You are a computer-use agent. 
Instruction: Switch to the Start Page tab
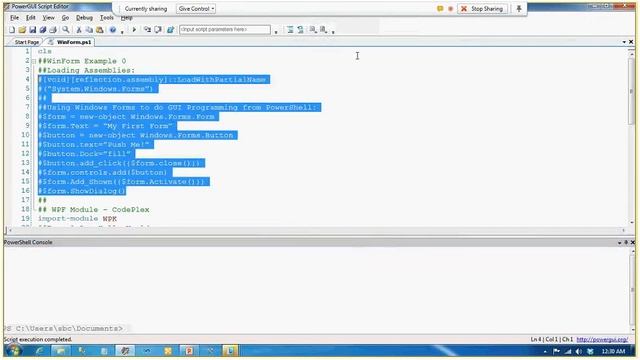[x=27, y=42]
